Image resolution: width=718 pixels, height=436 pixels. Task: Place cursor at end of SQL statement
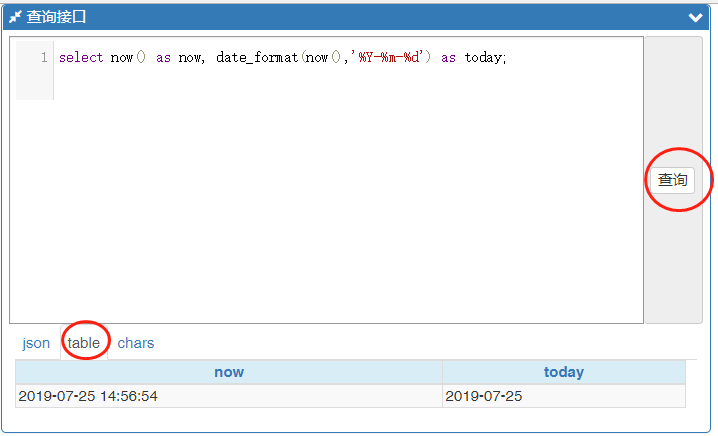tap(509, 58)
